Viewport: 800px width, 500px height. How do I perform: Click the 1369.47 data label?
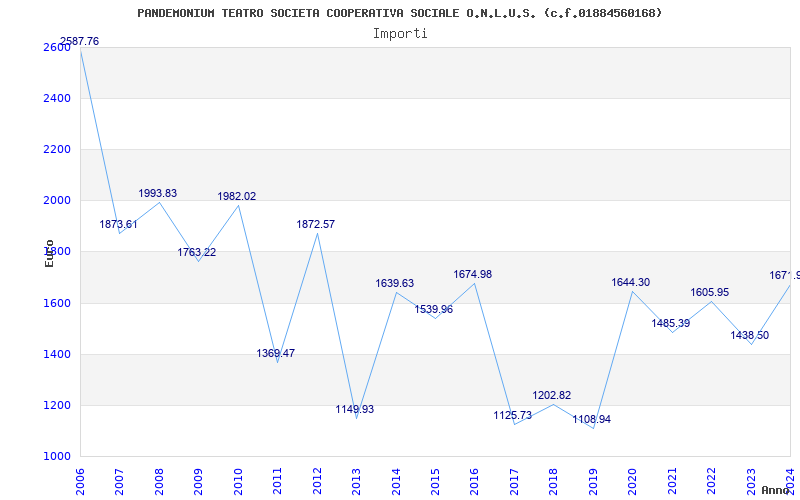point(276,353)
